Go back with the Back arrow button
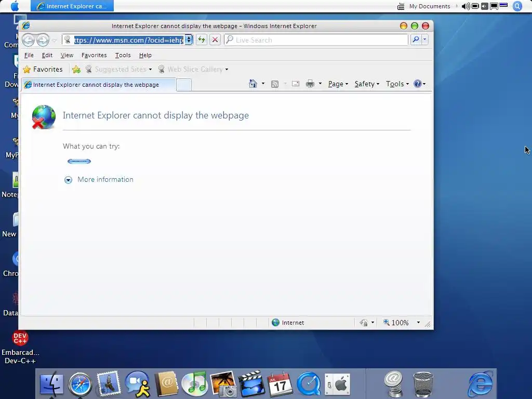 (x=28, y=40)
